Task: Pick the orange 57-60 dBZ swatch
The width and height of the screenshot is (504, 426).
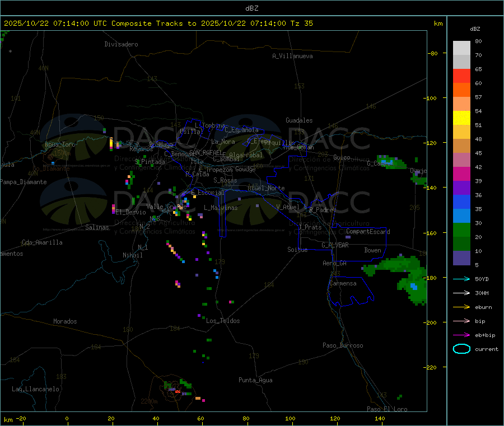Action: (461, 90)
